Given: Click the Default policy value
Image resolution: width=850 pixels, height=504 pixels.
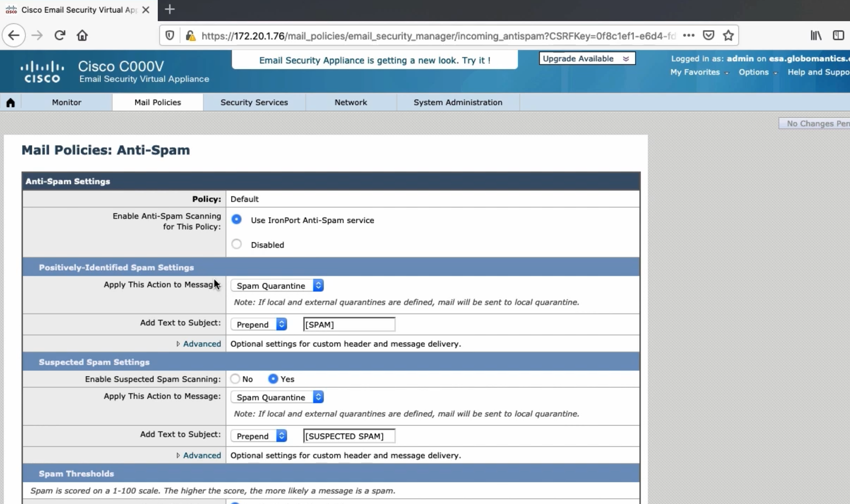Looking at the screenshot, I should pos(245,199).
